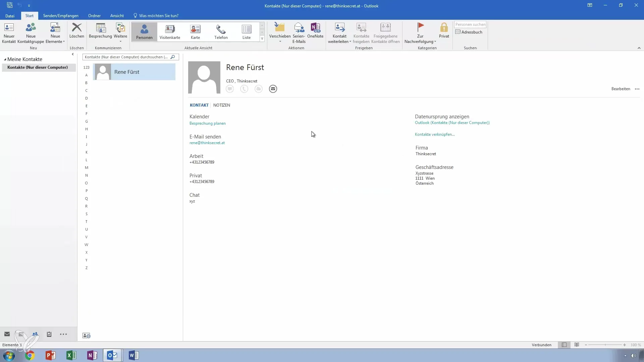Open the Verschieben dropdown

coord(280,33)
